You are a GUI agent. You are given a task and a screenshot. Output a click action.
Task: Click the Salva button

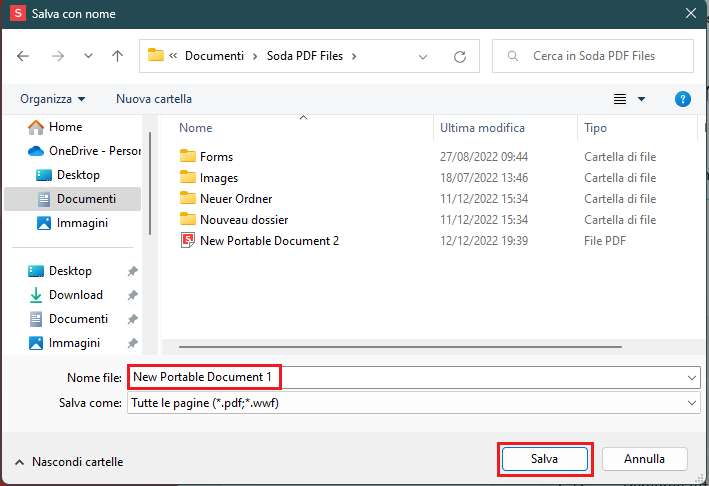[x=544, y=459]
